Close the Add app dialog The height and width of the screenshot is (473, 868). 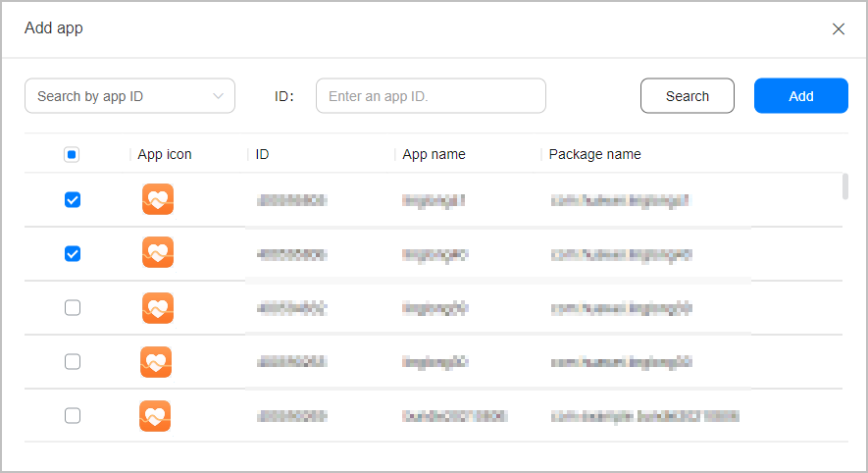click(839, 28)
